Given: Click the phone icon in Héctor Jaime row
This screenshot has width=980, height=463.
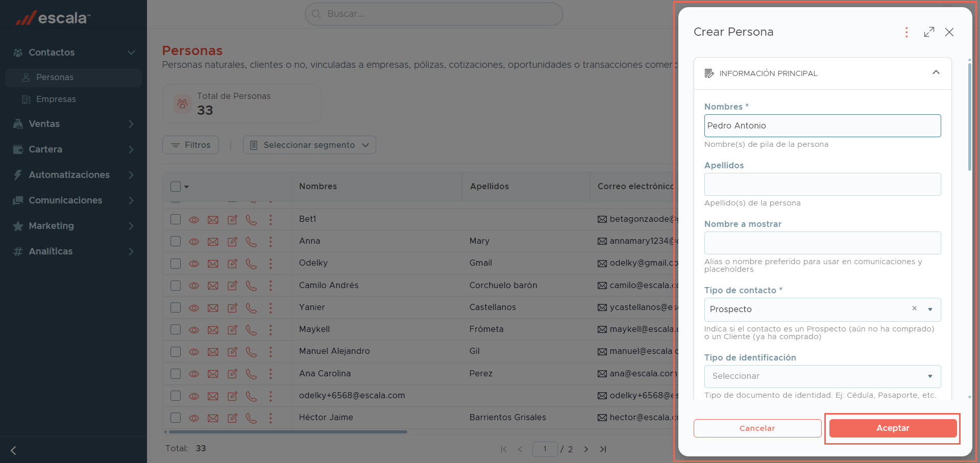Looking at the screenshot, I should (251, 418).
